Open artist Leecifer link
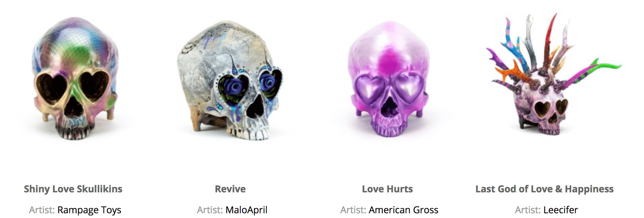The width and height of the screenshot is (644, 218). [561, 210]
